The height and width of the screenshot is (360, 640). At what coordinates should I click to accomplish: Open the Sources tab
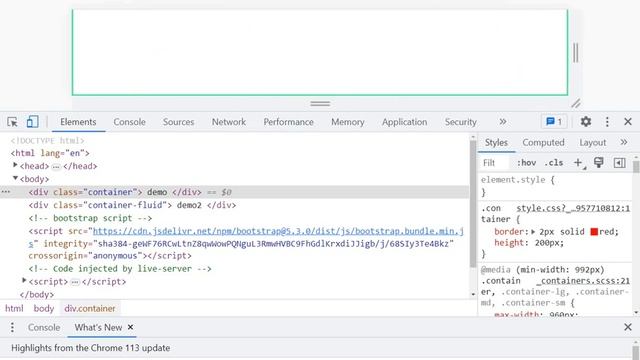178,122
